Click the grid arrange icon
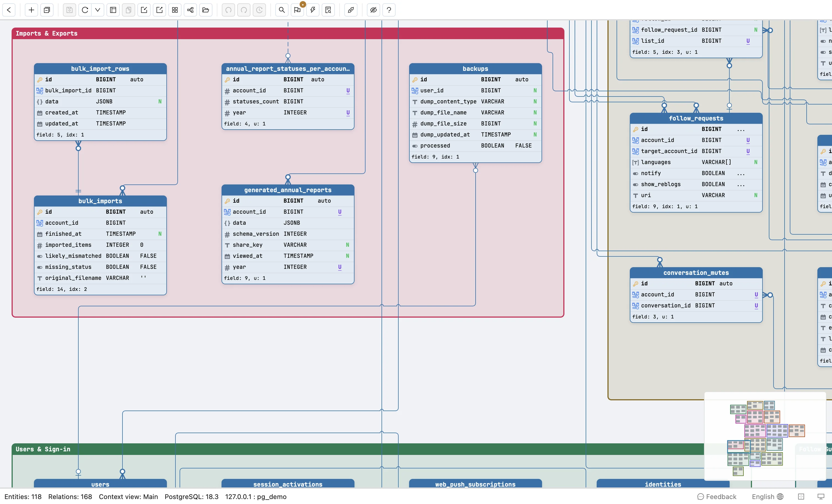This screenshot has width=832, height=504. tap(175, 10)
